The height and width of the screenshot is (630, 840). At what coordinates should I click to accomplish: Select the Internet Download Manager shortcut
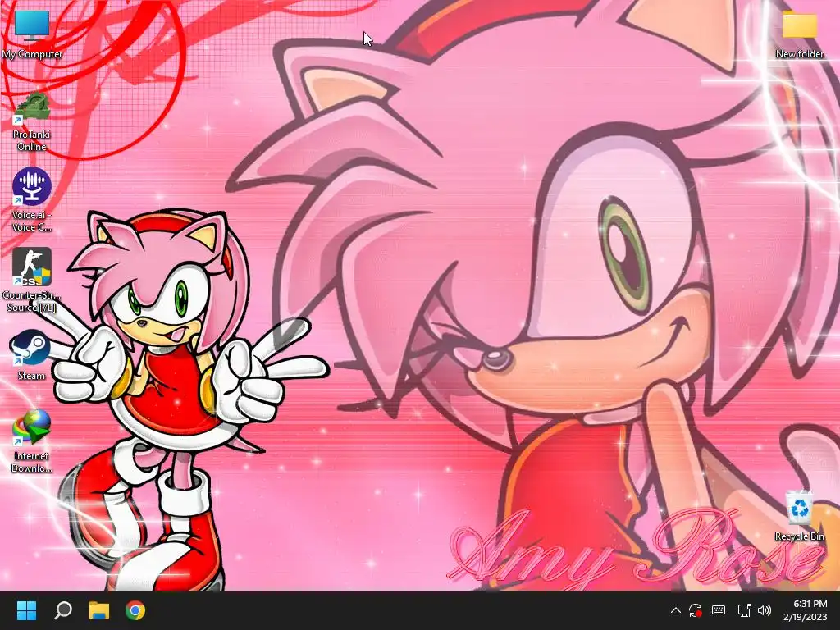(x=32, y=441)
